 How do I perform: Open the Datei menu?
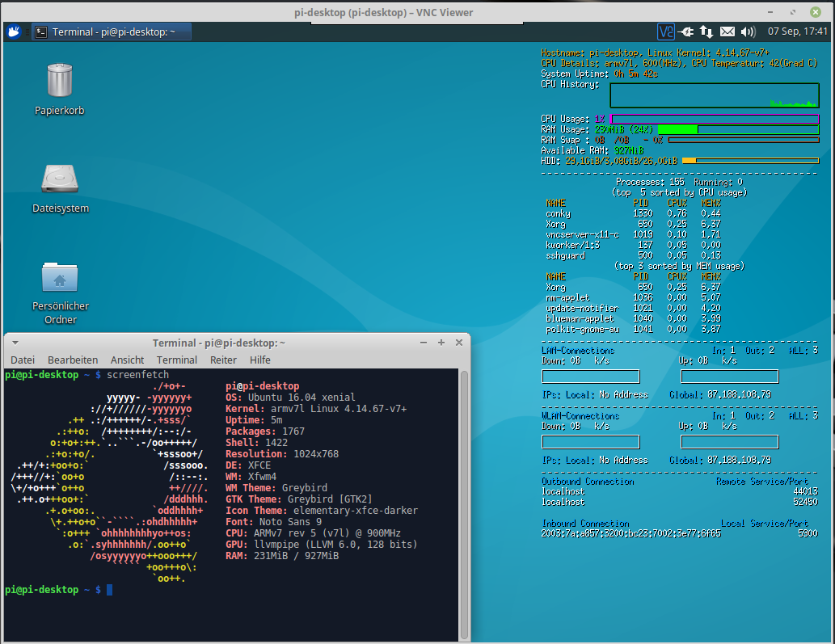[x=22, y=360]
